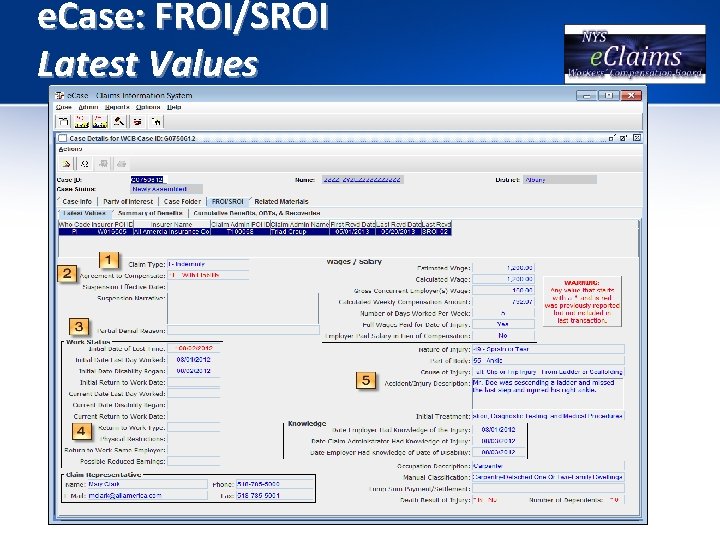Image resolution: width=720 pixels, height=540 pixels.
Task: Open Cumulative Benefits, OBTs, & Recoveries sub-tab
Action: point(257,213)
